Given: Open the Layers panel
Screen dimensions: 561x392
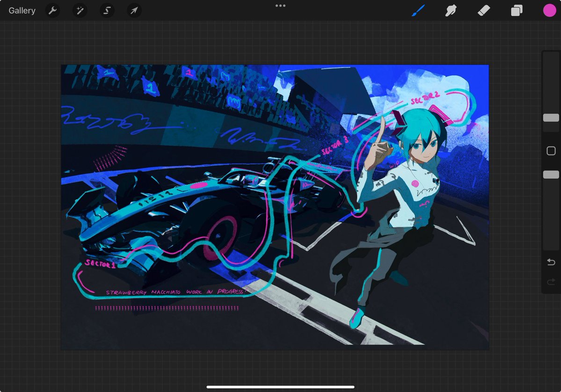Looking at the screenshot, I should coord(516,11).
